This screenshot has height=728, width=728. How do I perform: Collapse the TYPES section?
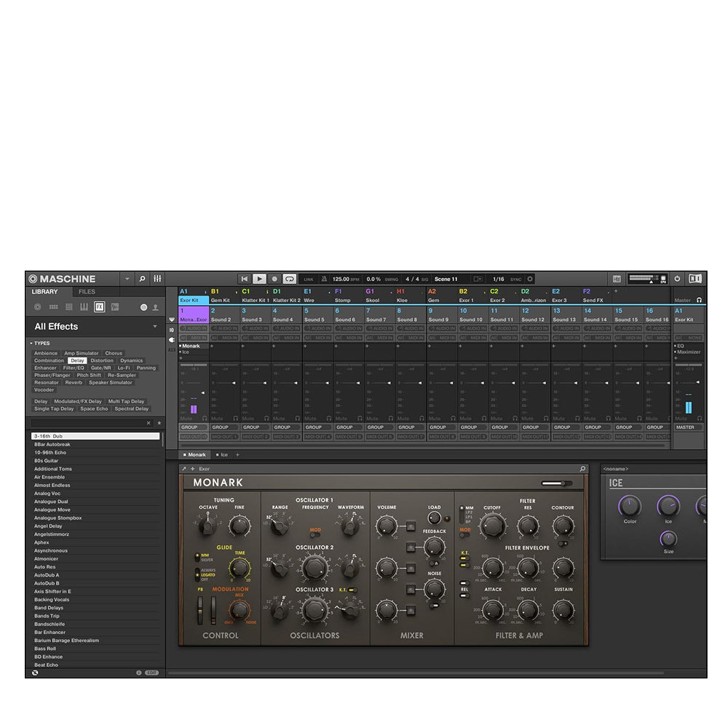(31, 343)
